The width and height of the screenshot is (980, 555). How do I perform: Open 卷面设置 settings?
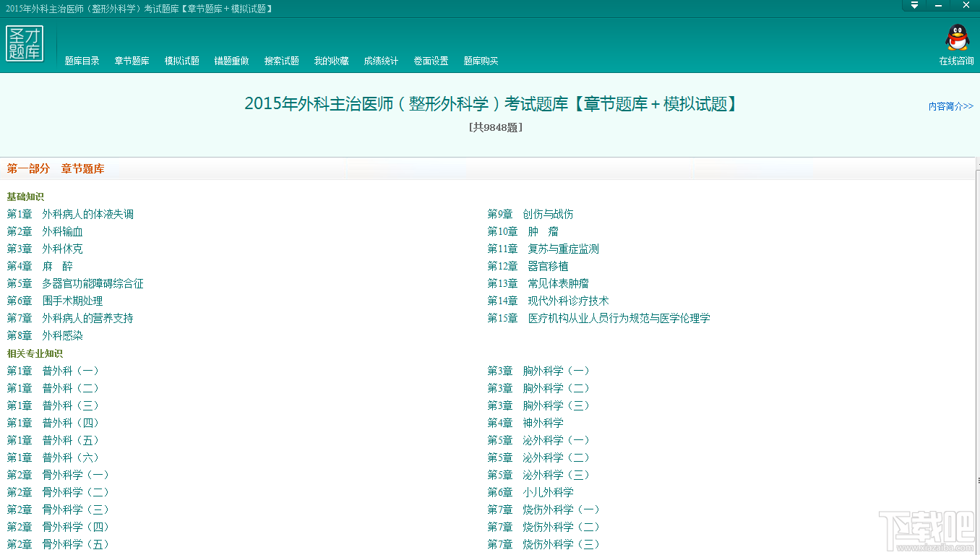pyautogui.click(x=431, y=61)
